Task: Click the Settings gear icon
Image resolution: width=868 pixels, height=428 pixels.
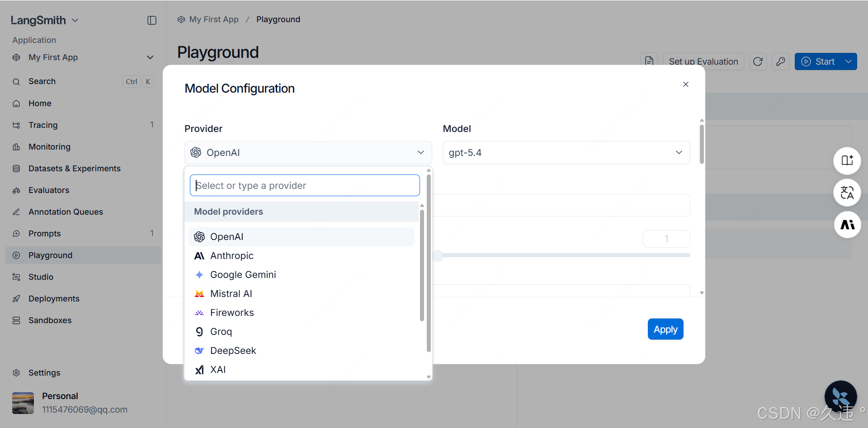Action: pyautogui.click(x=16, y=373)
